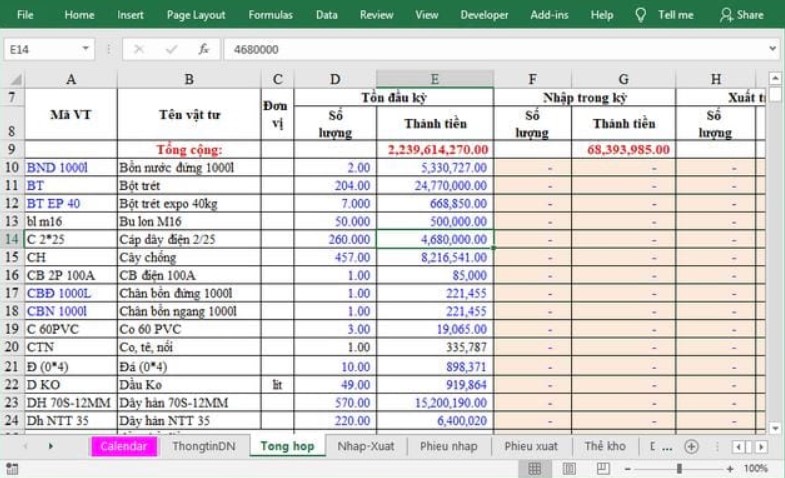
Task: Select total cell 2,239,614,270.00
Action: 435,149
